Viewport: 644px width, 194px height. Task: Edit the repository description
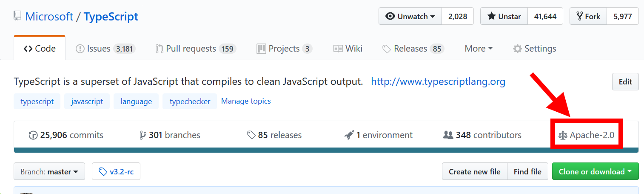pyautogui.click(x=625, y=82)
